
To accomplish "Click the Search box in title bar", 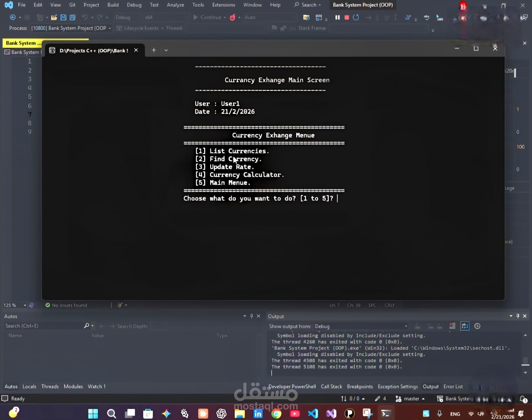I will point(308,5).
